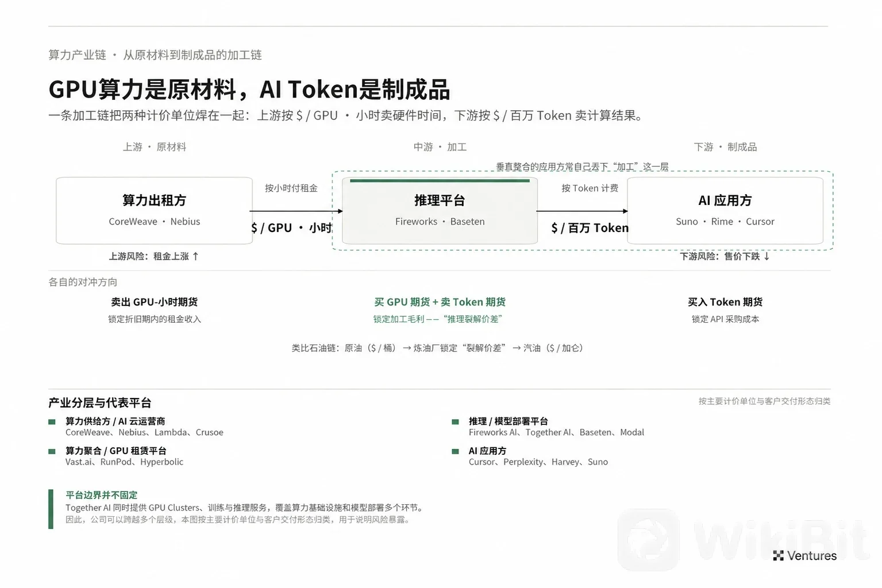
Task: Click the Ventures pixel logo icon
Action: [778, 555]
